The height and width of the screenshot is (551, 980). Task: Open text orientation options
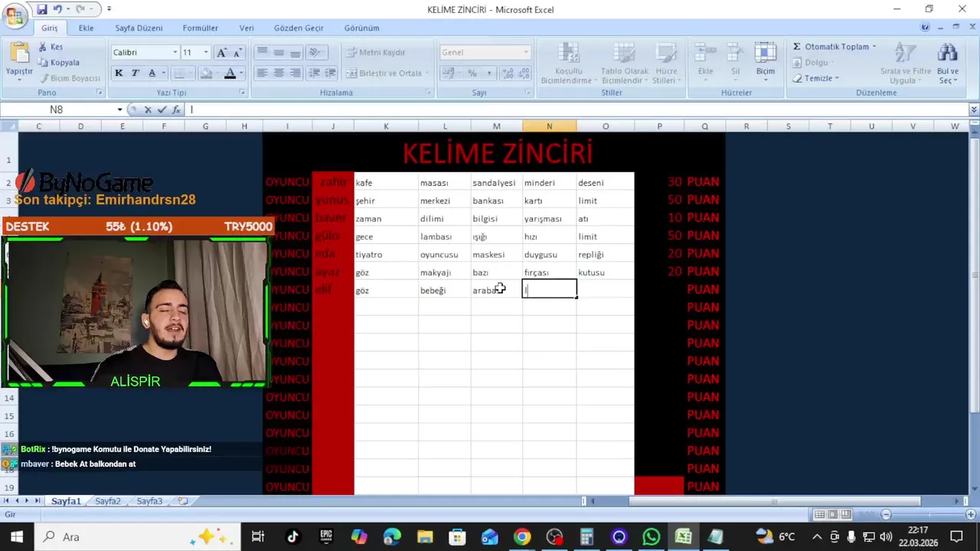[x=315, y=52]
